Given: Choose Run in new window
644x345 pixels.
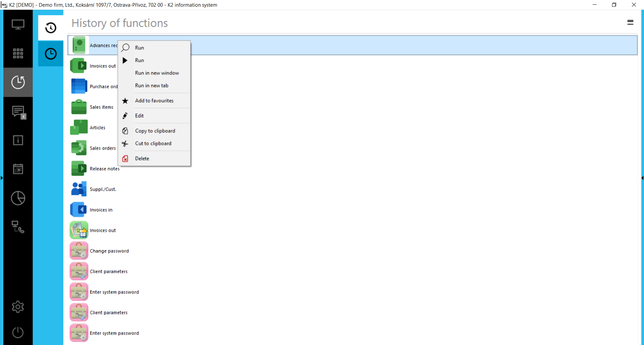Looking at the screenshot, I should [154, 73].
